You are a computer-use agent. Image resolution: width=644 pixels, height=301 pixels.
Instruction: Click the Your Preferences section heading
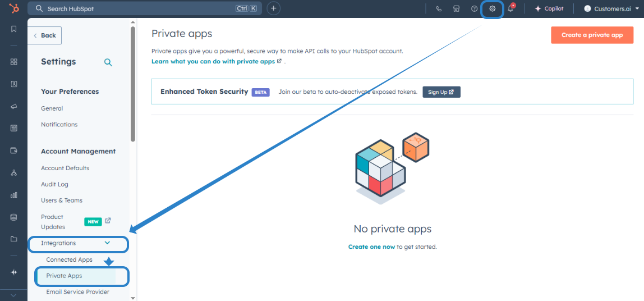[70, 92]
